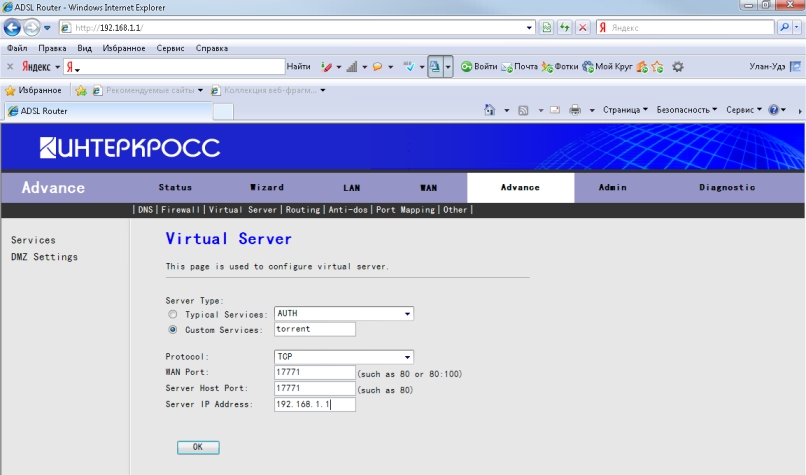Image resolution: width=806 pixels, height=475 pixels.
Task: Click the Home page icon
Action: pos(489,110)
